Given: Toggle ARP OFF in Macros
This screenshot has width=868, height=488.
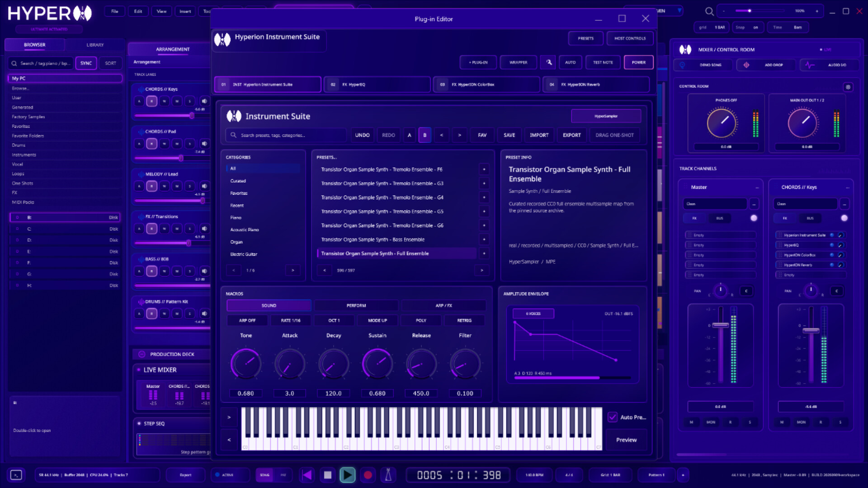Looking at the screenshot, I should [x=247, y=320].
